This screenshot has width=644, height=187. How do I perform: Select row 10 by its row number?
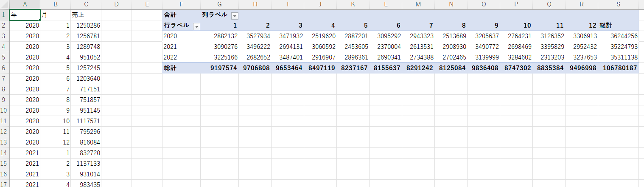4,110
